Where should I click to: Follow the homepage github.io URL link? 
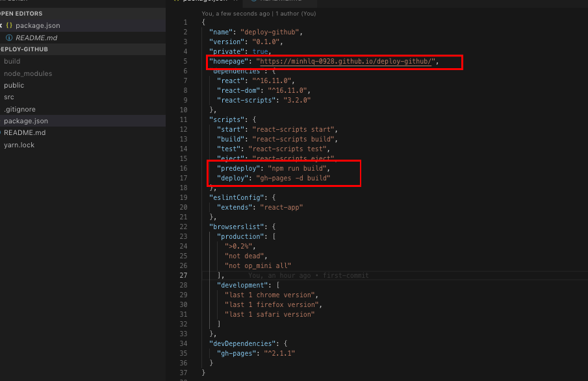pyautogui.click(x=345, y=62)
